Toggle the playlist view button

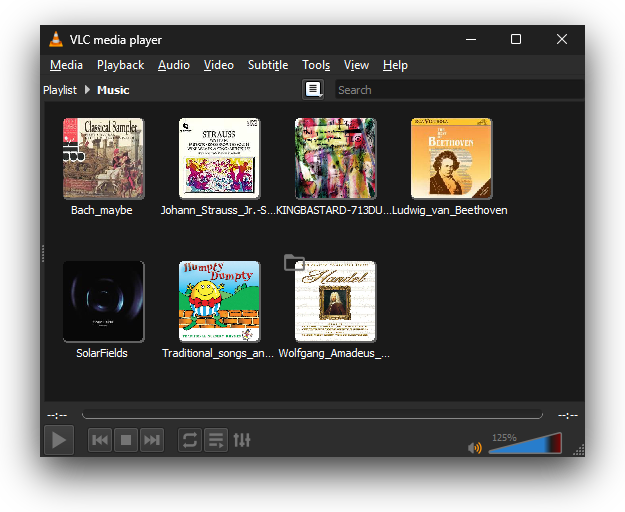click(x=216, y=440)
